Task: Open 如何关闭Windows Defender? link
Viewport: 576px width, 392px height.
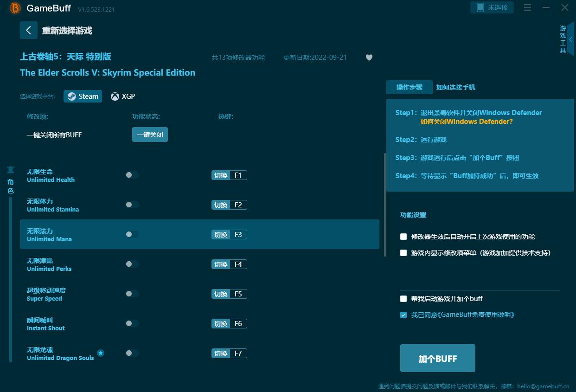Action: 467,122
